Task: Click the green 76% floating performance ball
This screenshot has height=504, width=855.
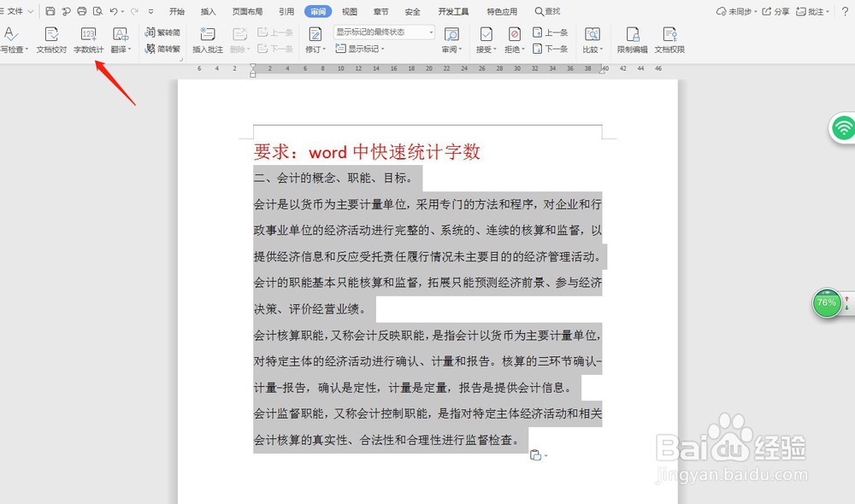Action: (x=827, y=303)
